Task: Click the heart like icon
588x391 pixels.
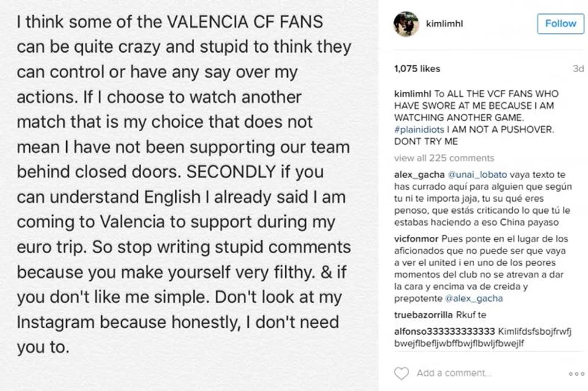Action: coord(401,373)
